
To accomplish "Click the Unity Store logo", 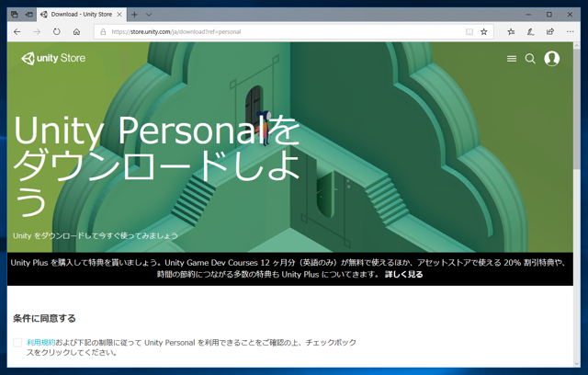I will (x=53, y=59).
